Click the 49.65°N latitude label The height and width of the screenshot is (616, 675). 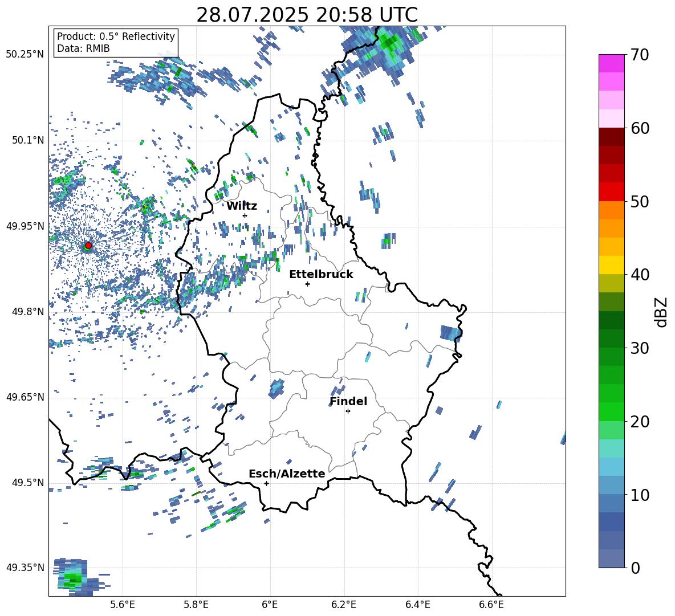pos(25,397)
